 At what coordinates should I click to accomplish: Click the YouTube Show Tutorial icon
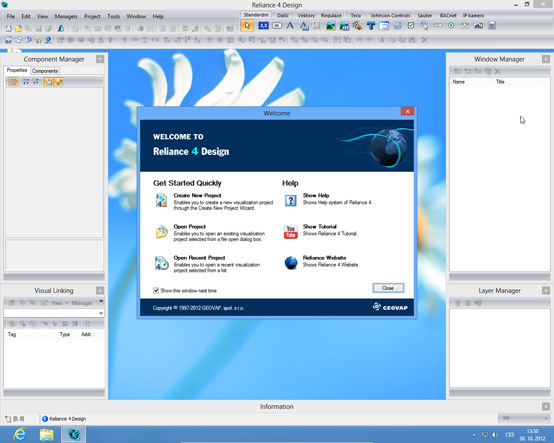[x=290, y=232]
